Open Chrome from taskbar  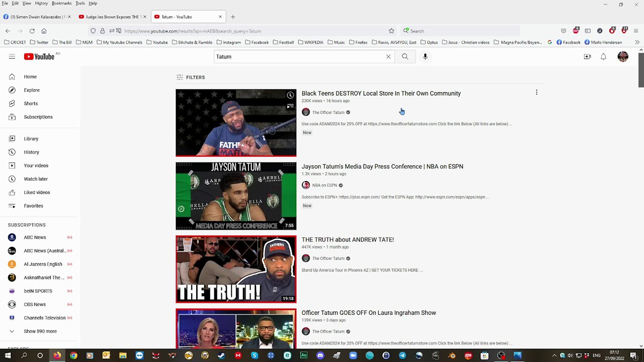[73, 355]
